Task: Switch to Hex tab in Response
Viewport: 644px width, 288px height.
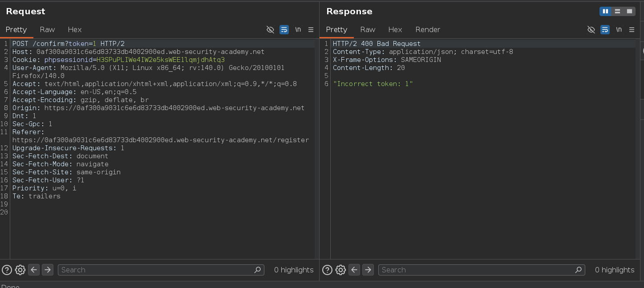Action: (395, 29)
